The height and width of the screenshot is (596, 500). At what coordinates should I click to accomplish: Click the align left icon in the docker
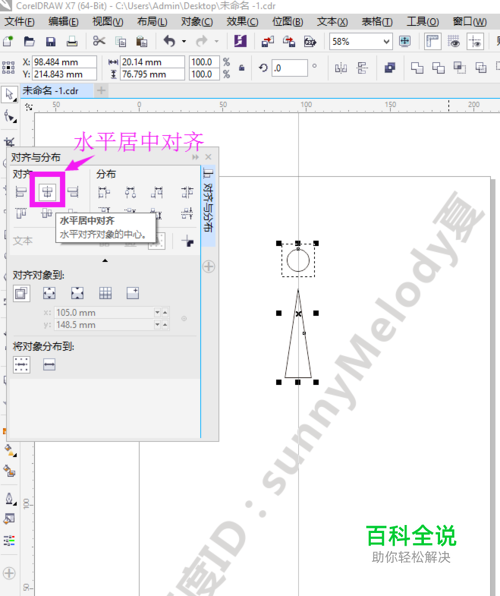click(21, 192)
